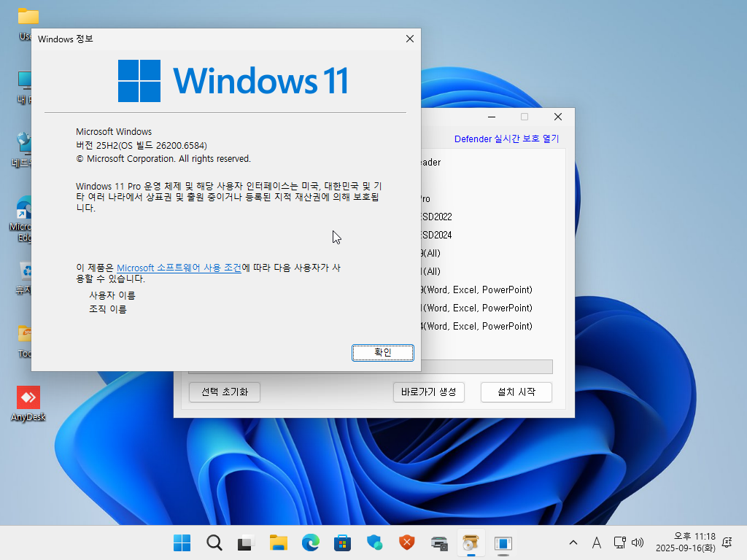Viewport: 747px width, 560px height.
Task: Open Microsoft Store from the taskbar
Action: [x=343, y=542]
